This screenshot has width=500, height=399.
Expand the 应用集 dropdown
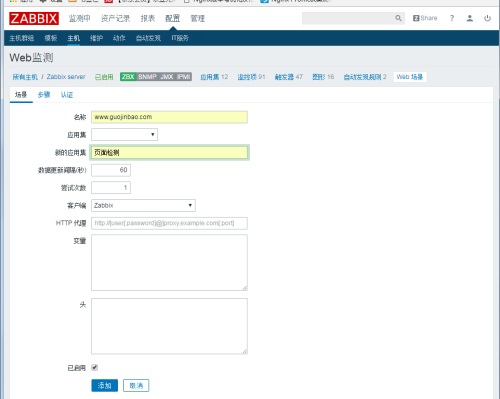pyautogui.click(x=124, y=135)
